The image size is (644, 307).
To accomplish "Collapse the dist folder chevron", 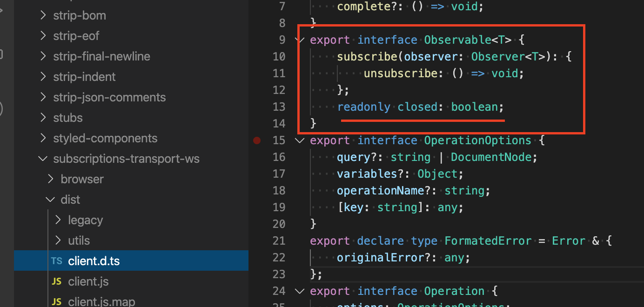I will 51,200.
